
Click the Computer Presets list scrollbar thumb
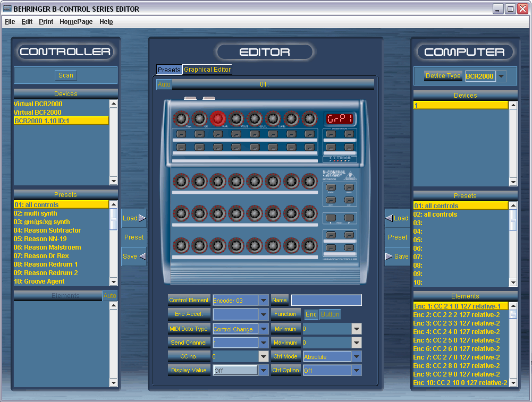click(x=513, y=220)
